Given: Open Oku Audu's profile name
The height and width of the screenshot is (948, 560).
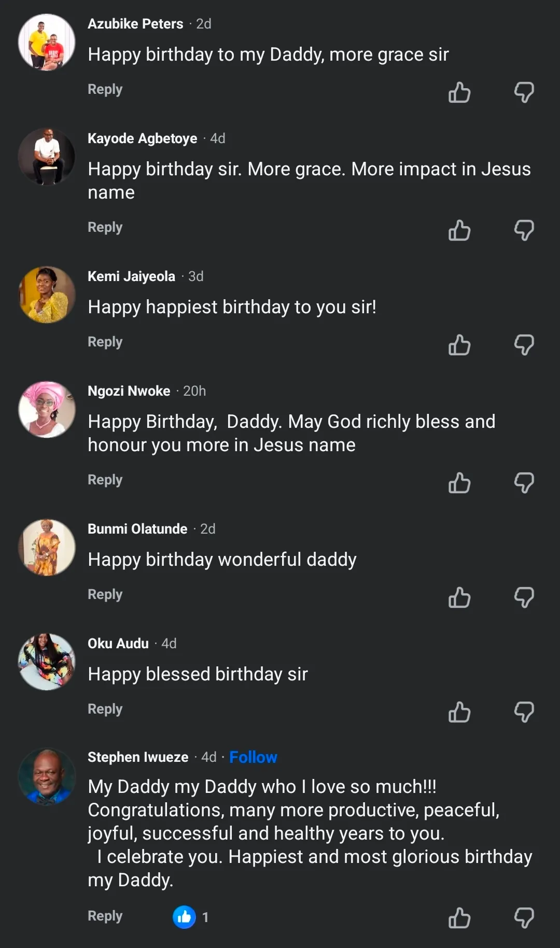Looking at the screenshot, I should pyautogui.click(x=118, y=644).
